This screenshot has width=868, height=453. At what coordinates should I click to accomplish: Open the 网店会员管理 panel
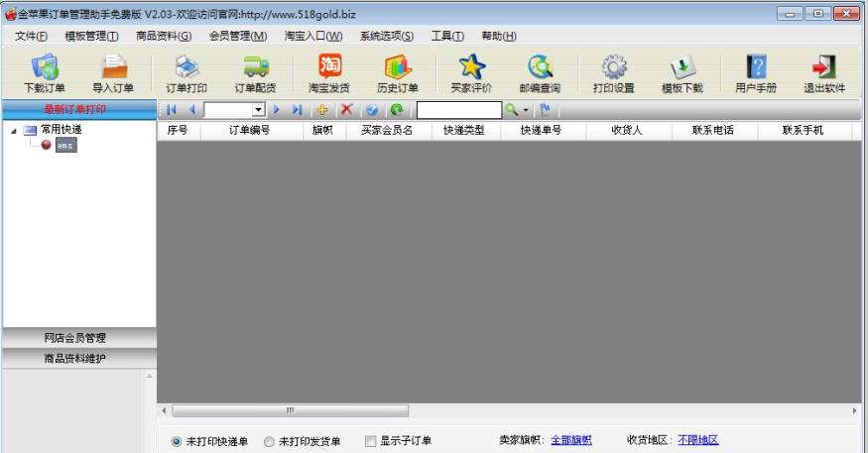pos(79,338)
